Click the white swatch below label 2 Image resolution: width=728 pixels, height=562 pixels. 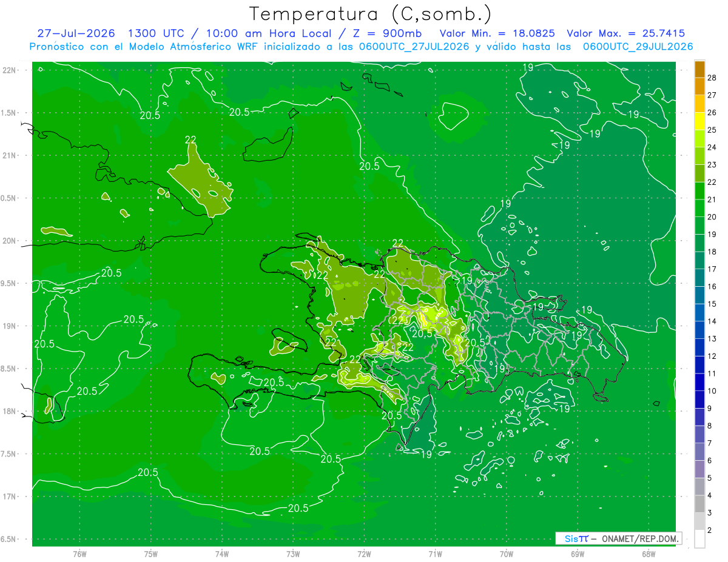699,539
